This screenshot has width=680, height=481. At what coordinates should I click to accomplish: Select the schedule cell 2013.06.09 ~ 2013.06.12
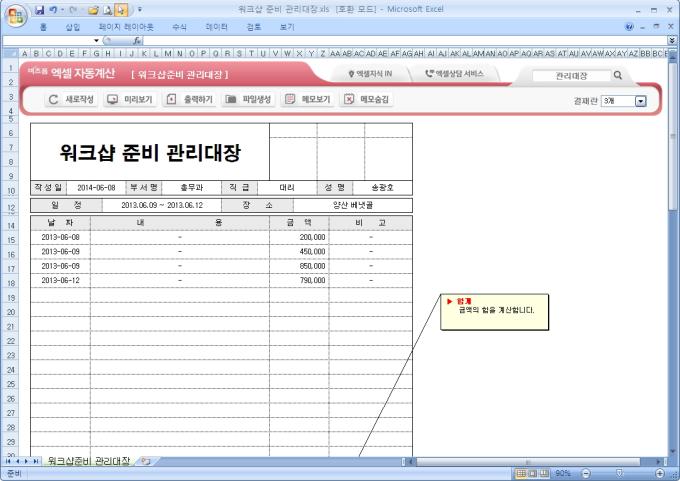[x=162, y=205]
